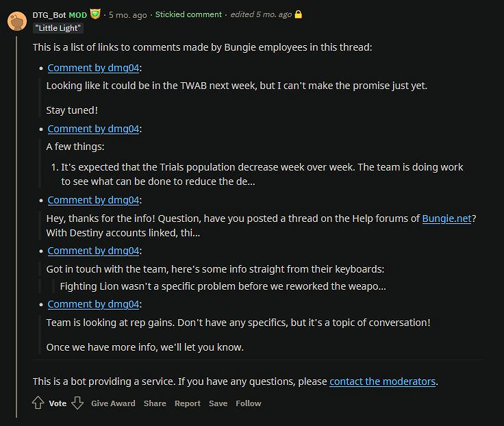Viewport: 504px width, 426px height.
Task: Click Give Award on the comment
Action: coord(113,403)
